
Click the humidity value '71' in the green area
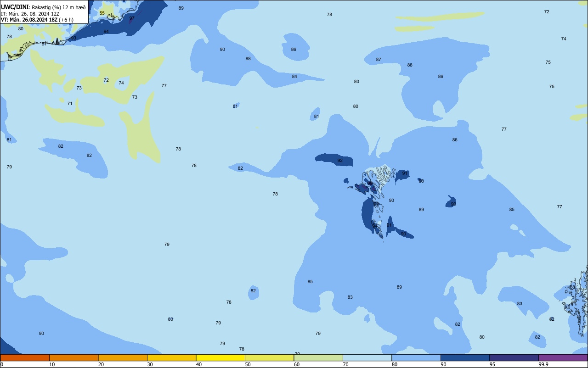[70, 104]
